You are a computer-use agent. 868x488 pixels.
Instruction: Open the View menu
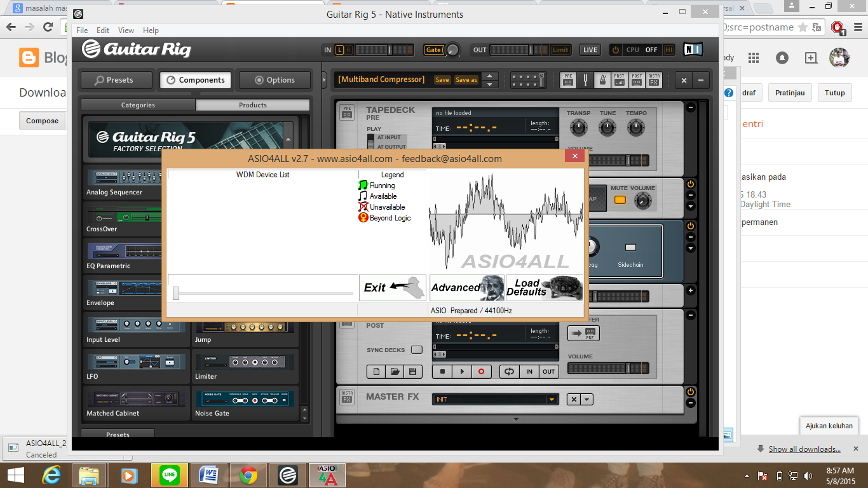pos(126,30)
